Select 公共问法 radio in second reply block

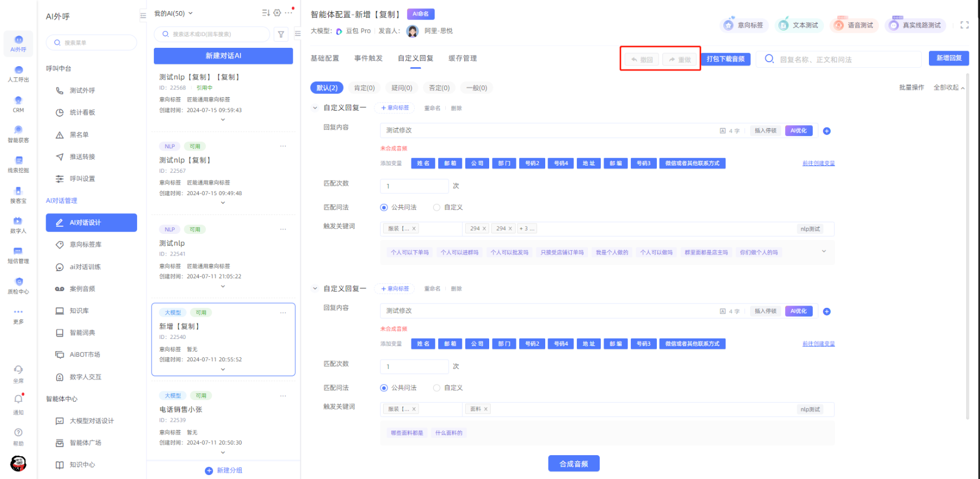384,388
